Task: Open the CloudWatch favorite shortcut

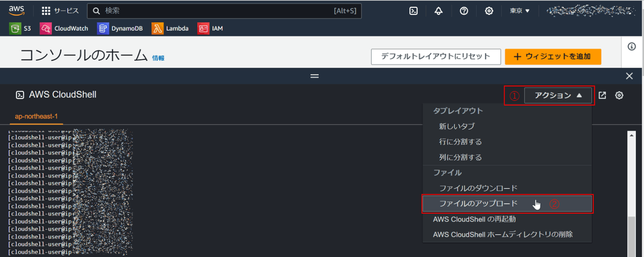Action: tap(64, 29)
